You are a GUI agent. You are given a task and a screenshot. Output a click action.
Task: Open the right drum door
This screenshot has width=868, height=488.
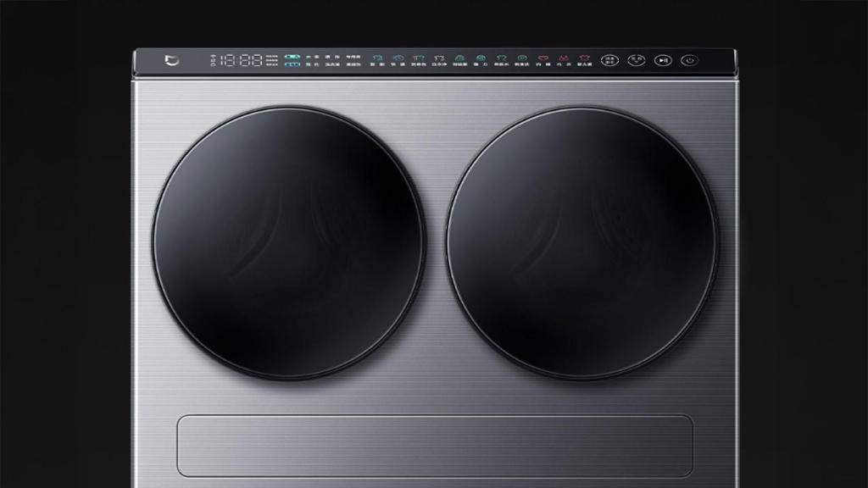(582, 242)
